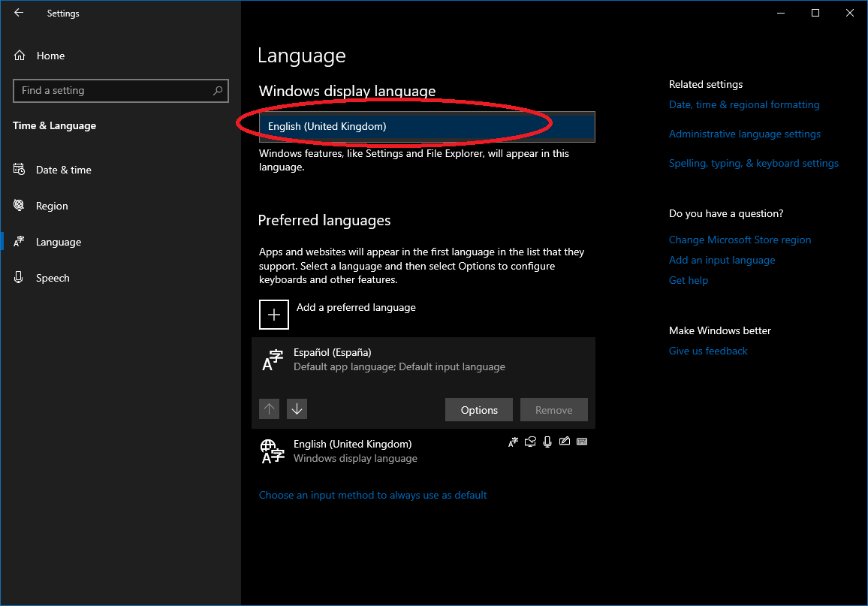Maximize the Settings window
The height and width of the screenshot is (606, 868).
coord(815,13)
